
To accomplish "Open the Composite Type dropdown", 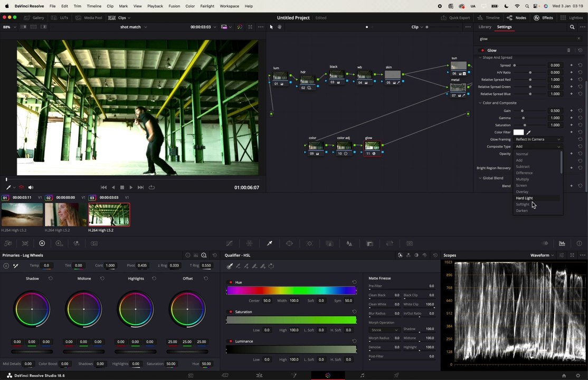I will 538,146.
